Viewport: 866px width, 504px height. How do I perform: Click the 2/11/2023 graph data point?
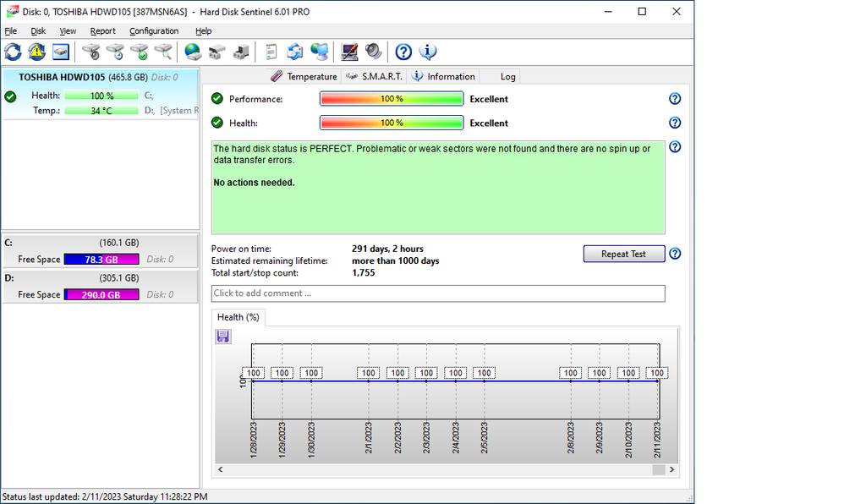coord(657,381)
